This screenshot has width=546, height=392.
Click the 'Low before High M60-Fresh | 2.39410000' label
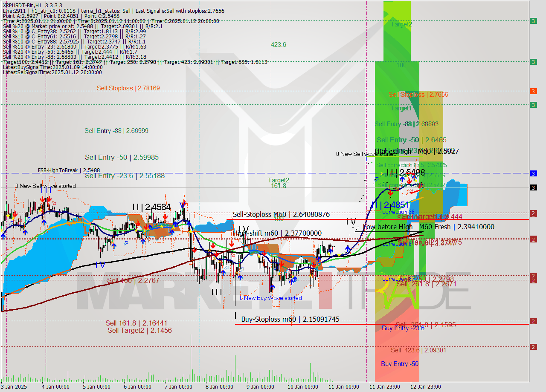[428, 227]
